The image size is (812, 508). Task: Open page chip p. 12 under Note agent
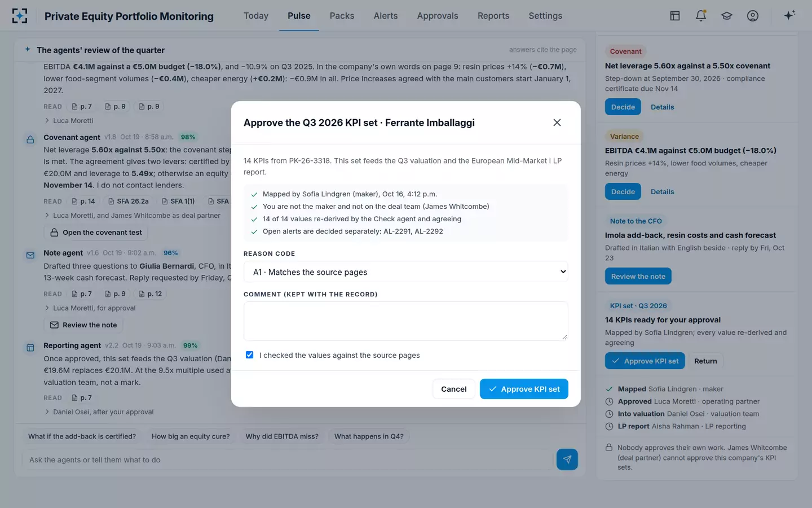pos(150,294)
